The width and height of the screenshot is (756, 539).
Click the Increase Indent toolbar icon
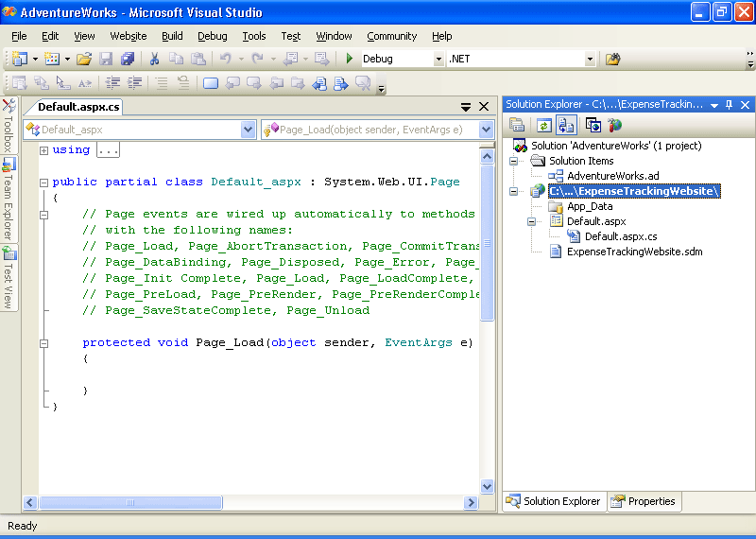point(135,83)
